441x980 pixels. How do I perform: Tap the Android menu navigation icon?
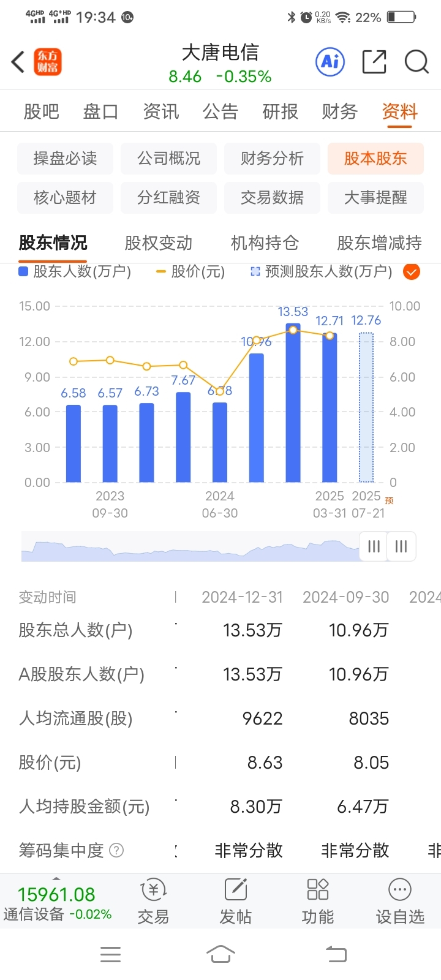tap(110, 954)
